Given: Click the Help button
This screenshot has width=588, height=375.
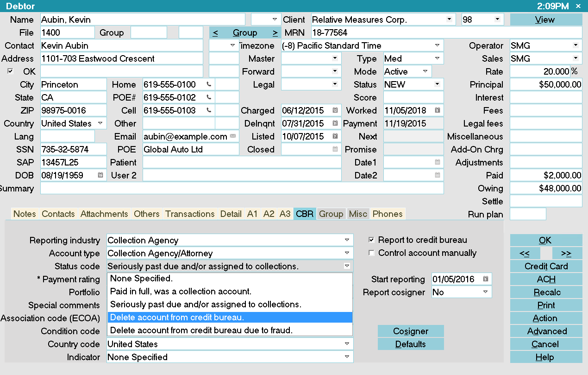Looking at the screenshot, I should (x=546, y=357).
